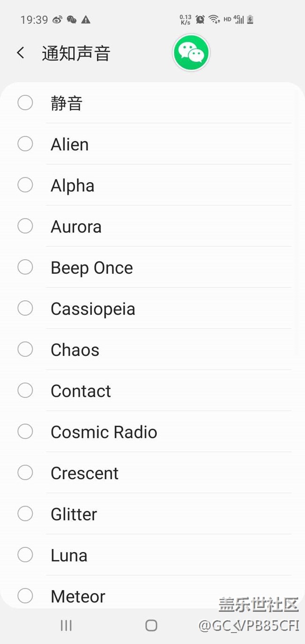Choose the Meteor sound label
Image resolution: width=305 pixels, height=644 pixels.
[78, 597]
